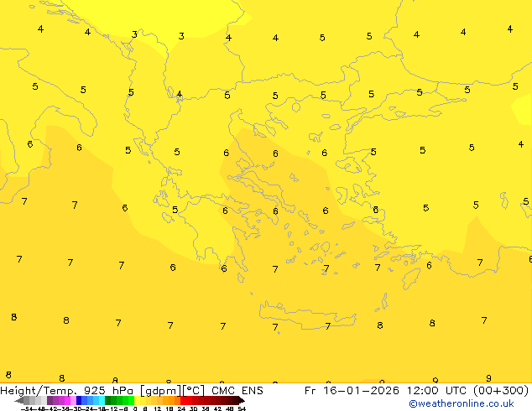Click the cyan swatch in the color scale
The height and width of the screenshot is (411, 532).
102,400
